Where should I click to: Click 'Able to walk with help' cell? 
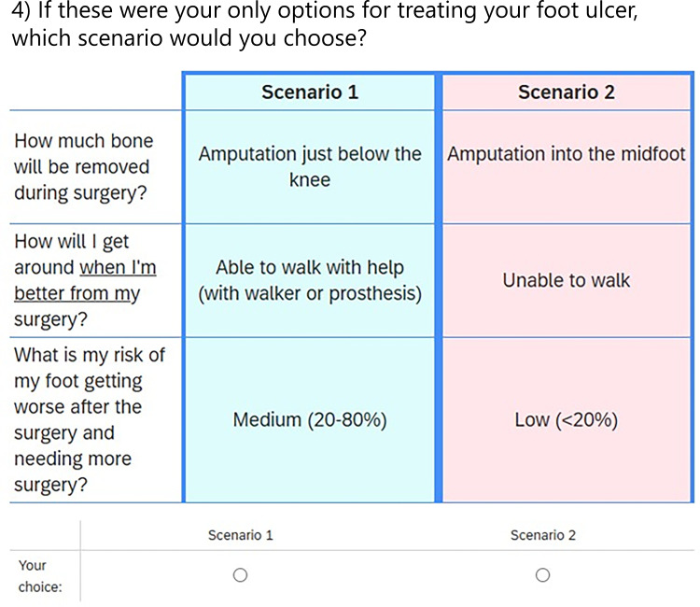(310, 267)
